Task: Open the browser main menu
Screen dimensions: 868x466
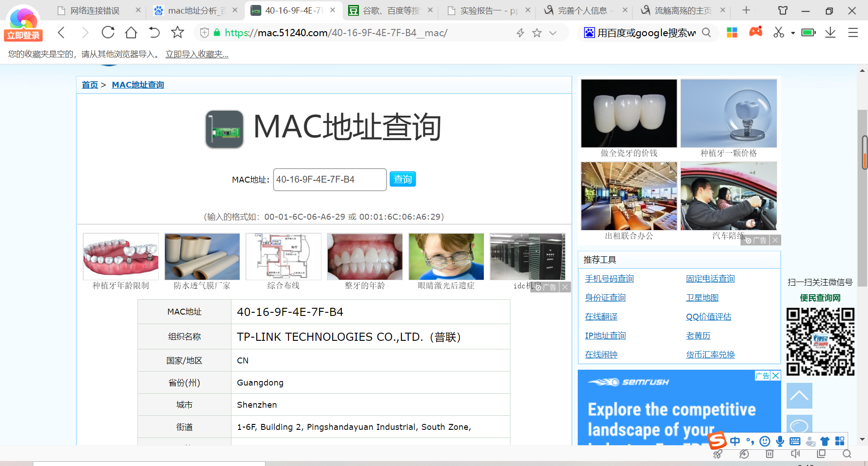Action: click(x=853, y=33)
